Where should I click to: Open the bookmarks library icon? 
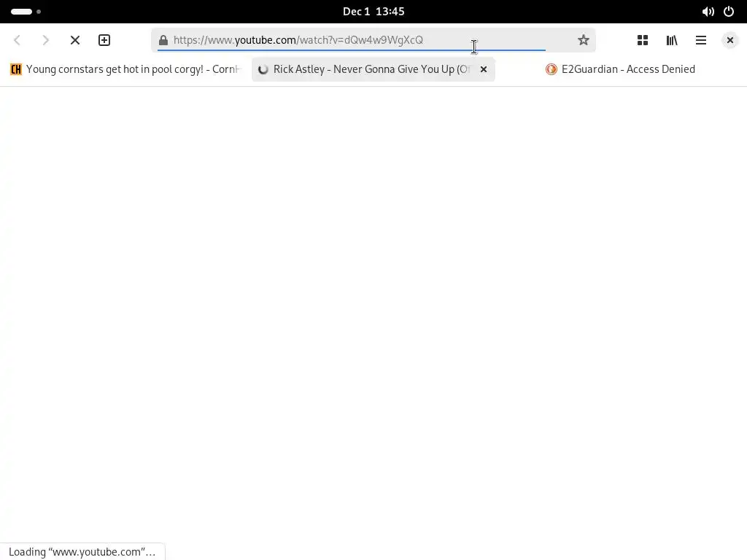pos(672,40)
